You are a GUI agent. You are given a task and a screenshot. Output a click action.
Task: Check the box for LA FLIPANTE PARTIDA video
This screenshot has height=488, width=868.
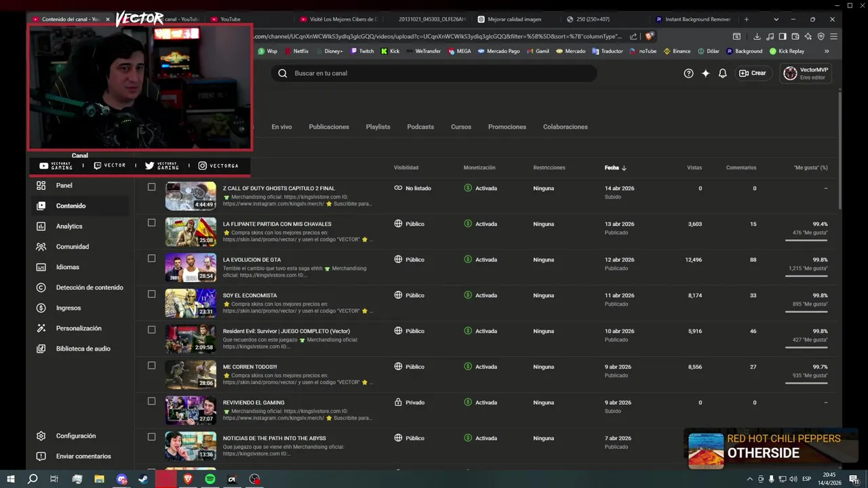(x=151, y=223)
